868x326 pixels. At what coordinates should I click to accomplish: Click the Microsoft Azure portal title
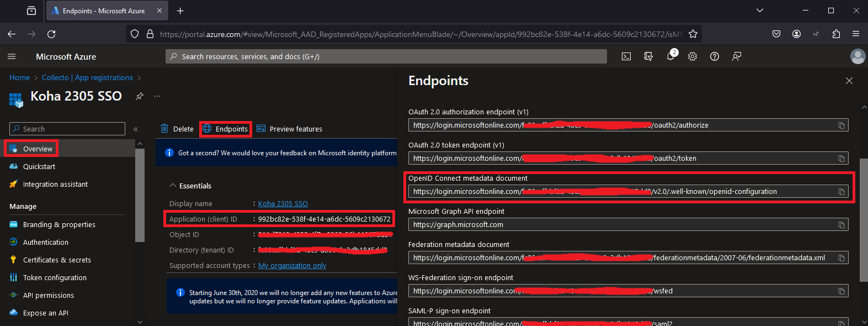point(66,56)
